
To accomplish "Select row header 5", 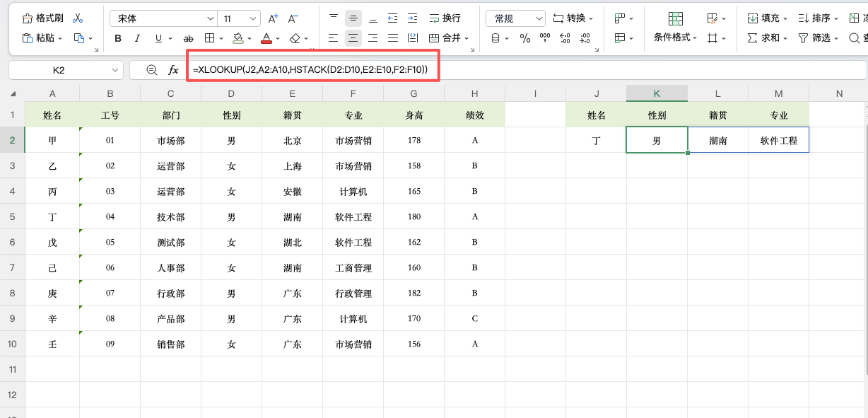I will (x=12, y=216).
